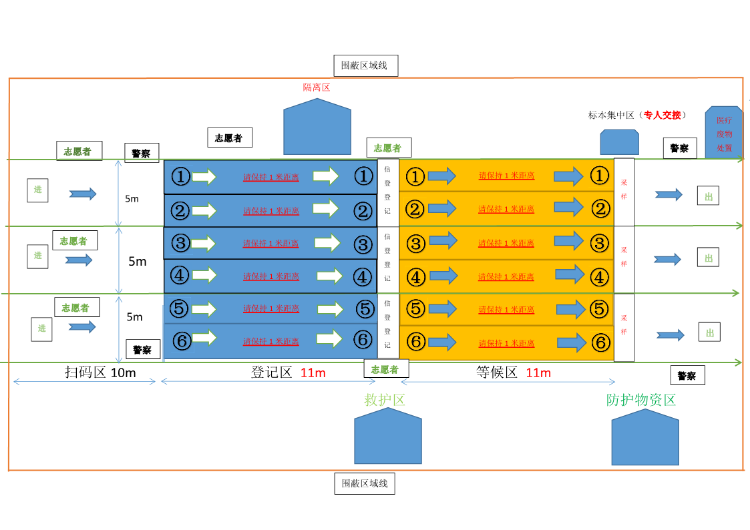Click the small blue shape below 标本集中区
The image size is (750, 530).
(619, 142)
